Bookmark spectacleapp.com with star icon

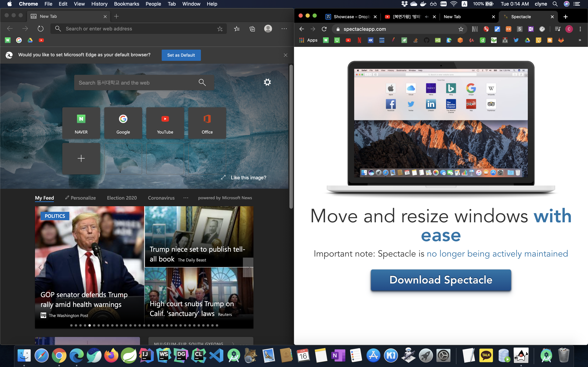click(461, 29)
